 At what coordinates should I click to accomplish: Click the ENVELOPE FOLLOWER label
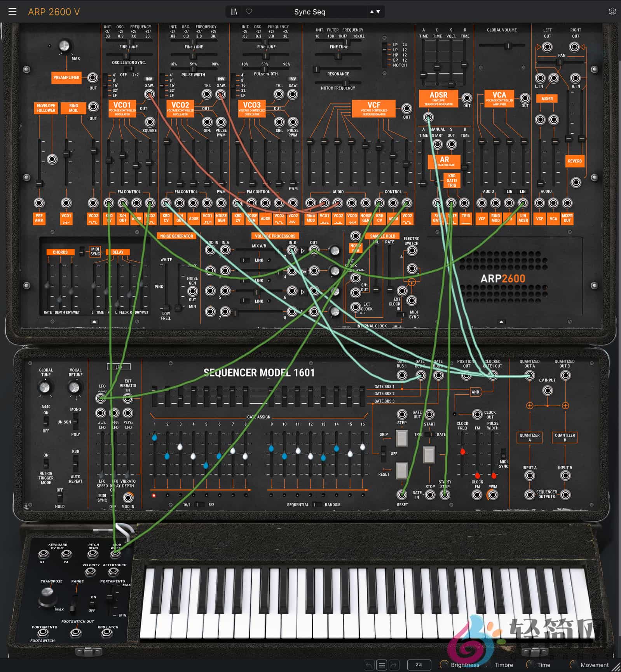(46, 108)
